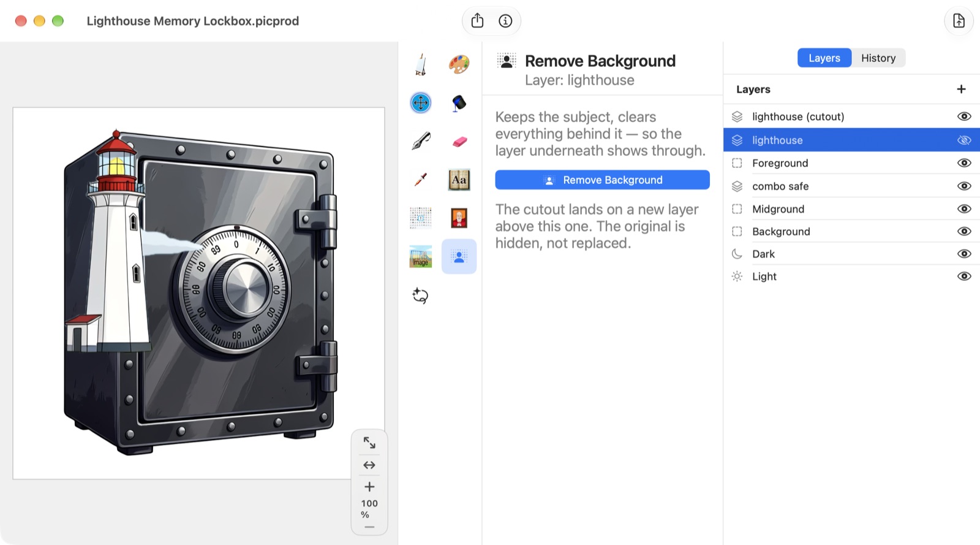Select the Midground layer row
Viewport: 980px width, 545px height.
click(x=851, y=209)
